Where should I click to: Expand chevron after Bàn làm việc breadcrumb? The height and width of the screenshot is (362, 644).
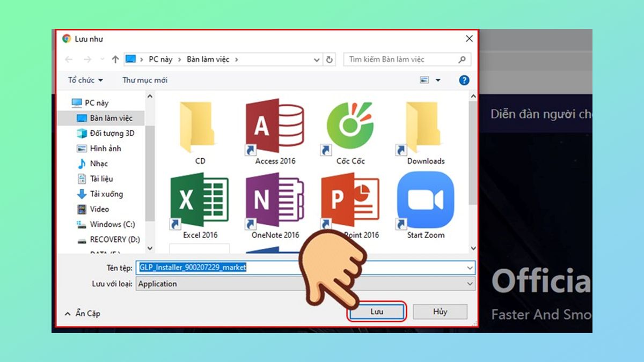(x=237, y=60)
